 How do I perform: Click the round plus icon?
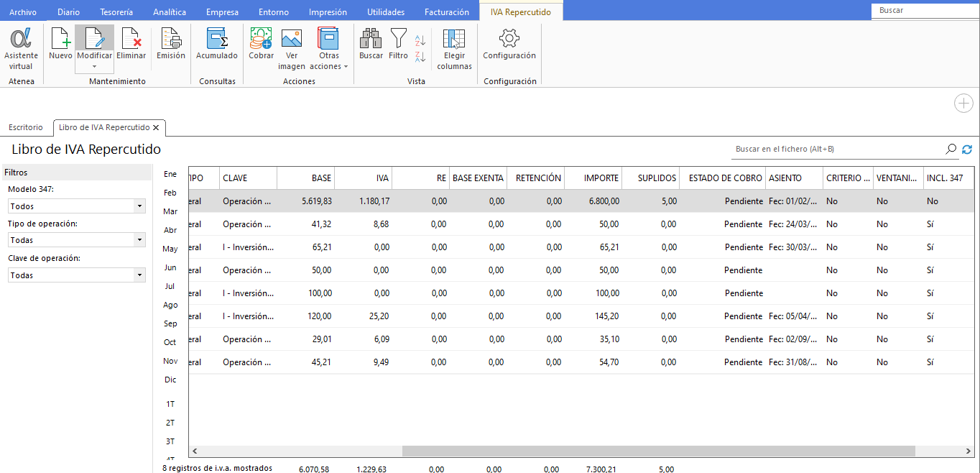coord(963,104)
